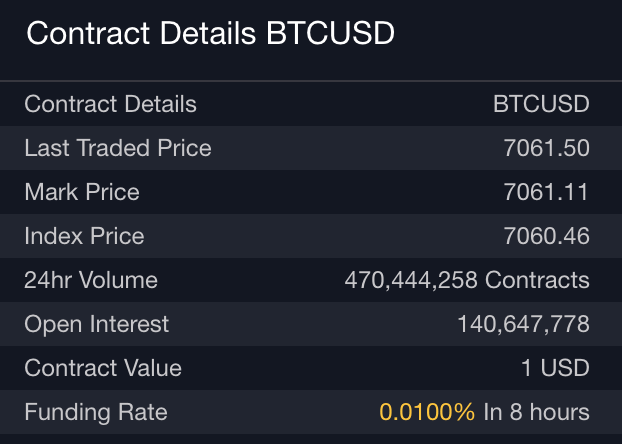Click the Contract Value label
This screenshot has height=444, width=622.
point(103,368)
